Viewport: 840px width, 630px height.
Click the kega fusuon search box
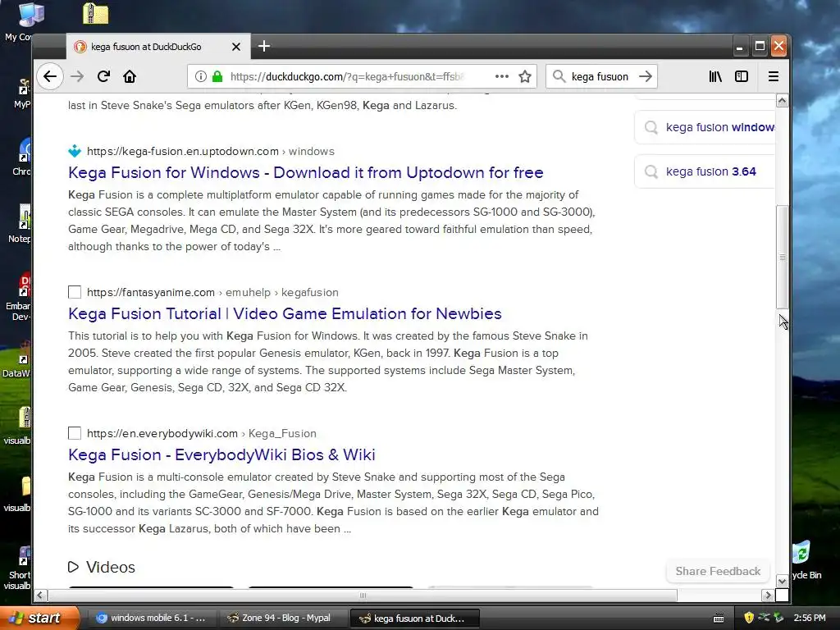point(600,76)
